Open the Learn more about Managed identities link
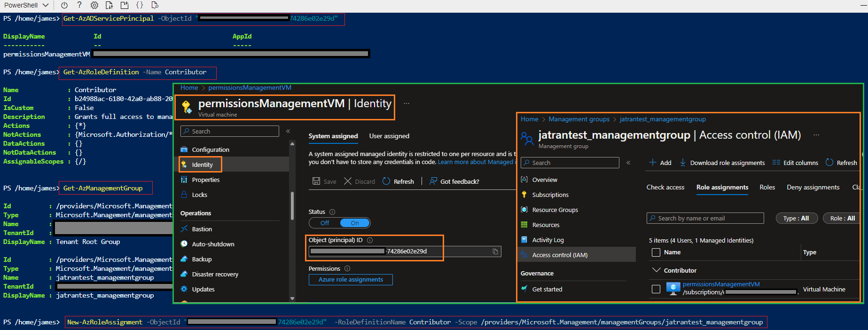 [x=477, y=162]
